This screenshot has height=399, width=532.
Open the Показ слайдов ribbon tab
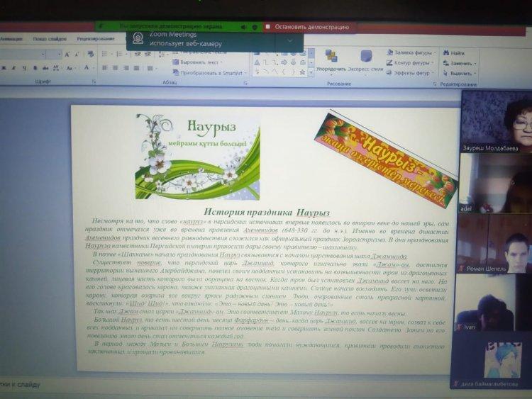pos(50,38)
